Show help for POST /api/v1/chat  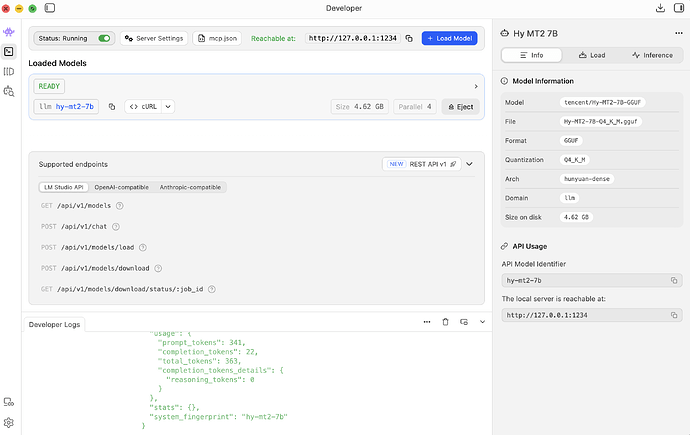pos(116,227)
